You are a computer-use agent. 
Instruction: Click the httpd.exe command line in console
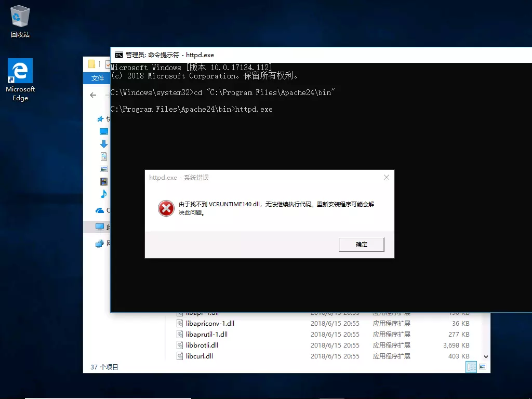click(x=191, y=109)
